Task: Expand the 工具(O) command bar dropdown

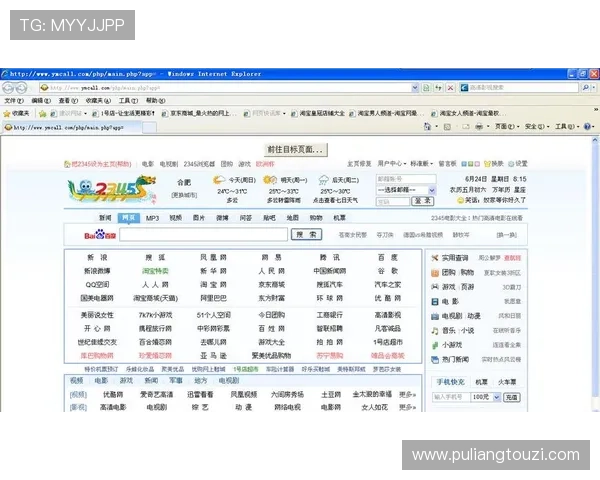Action: (567, 126)
